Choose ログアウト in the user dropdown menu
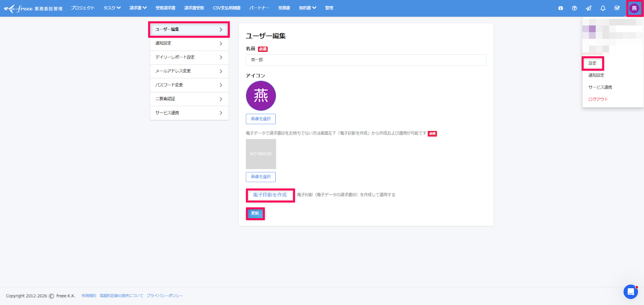The width and height of the screenshot is (644, 305). [598, 99]
